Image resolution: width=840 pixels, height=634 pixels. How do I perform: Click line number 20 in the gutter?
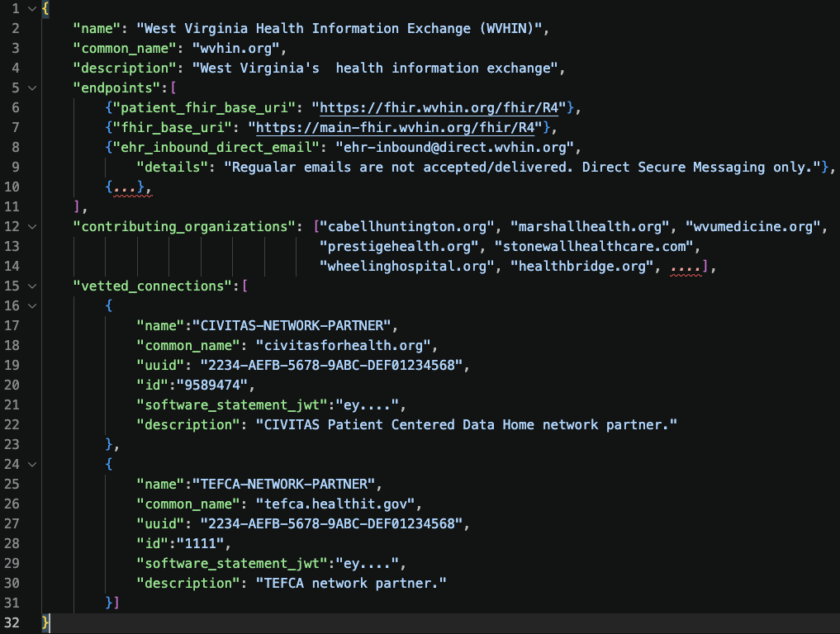coord(12,385)
